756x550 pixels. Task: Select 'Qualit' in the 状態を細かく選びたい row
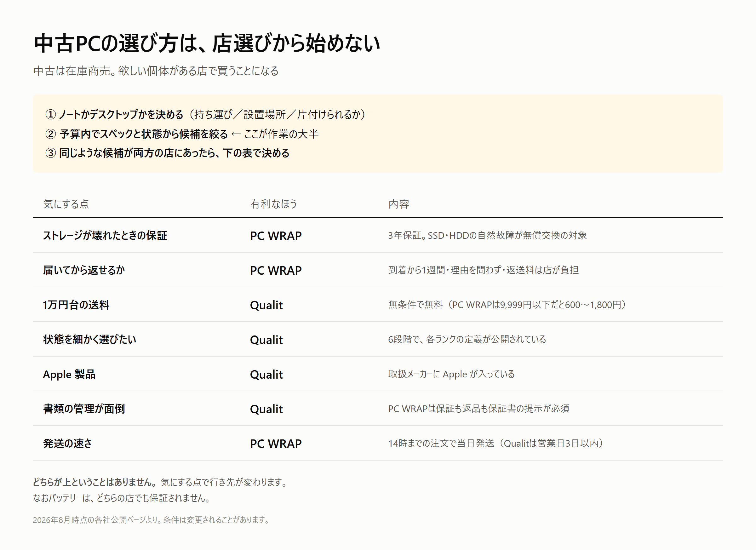(x=266, y=340)
